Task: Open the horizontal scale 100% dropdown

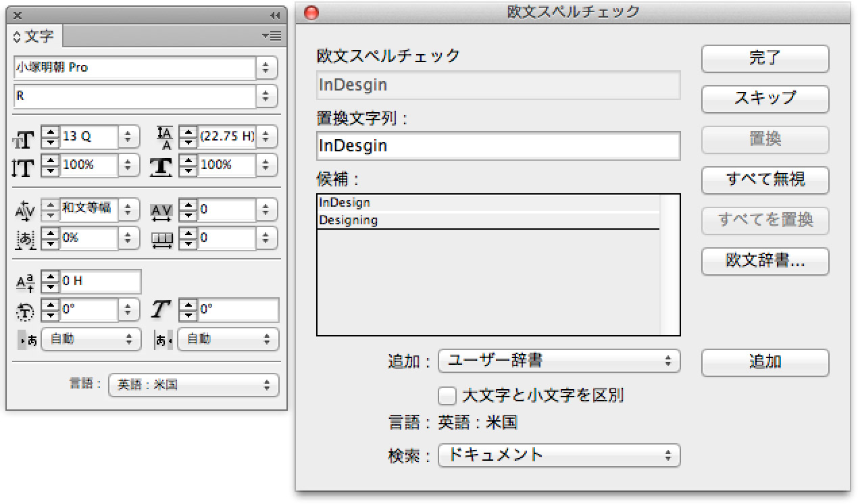Action: 266,165
